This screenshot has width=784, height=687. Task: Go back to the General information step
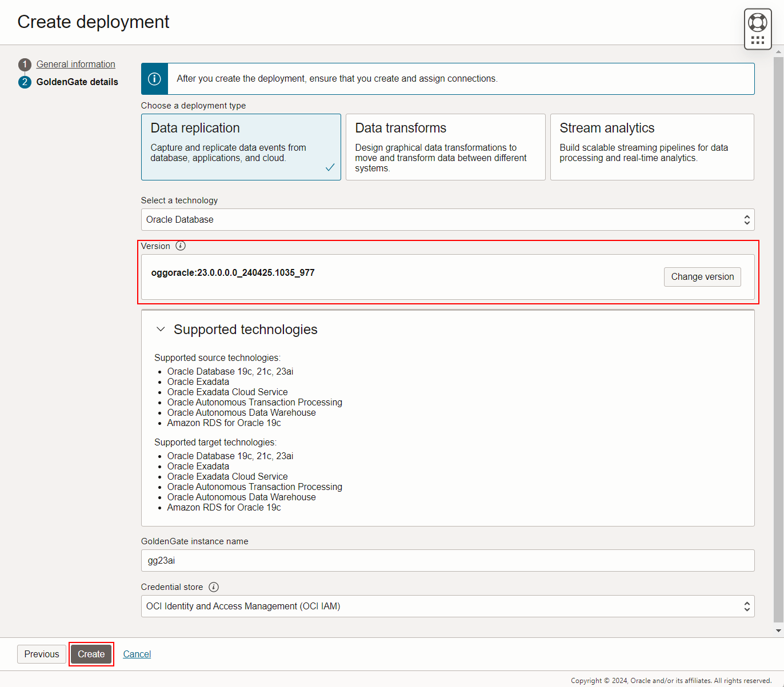click(75, 64)
